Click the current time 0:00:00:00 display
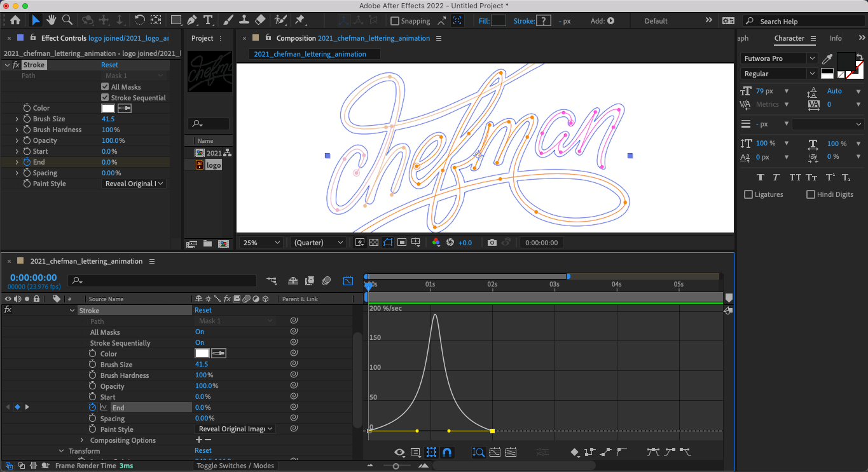Viewport: 868px width, 472px height. [33, 278]
